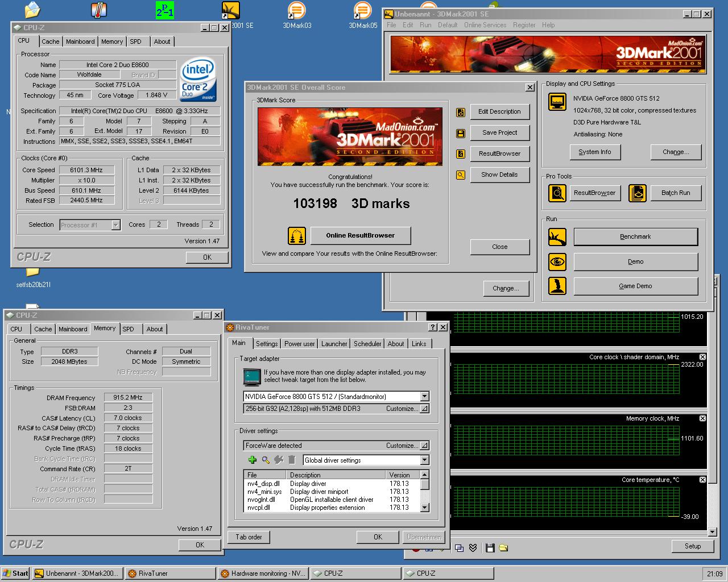Screen dimensions: 728x582
Task: Click the yellow folder icon in hardware monitoring toolbar
Action: coord(503,548)
